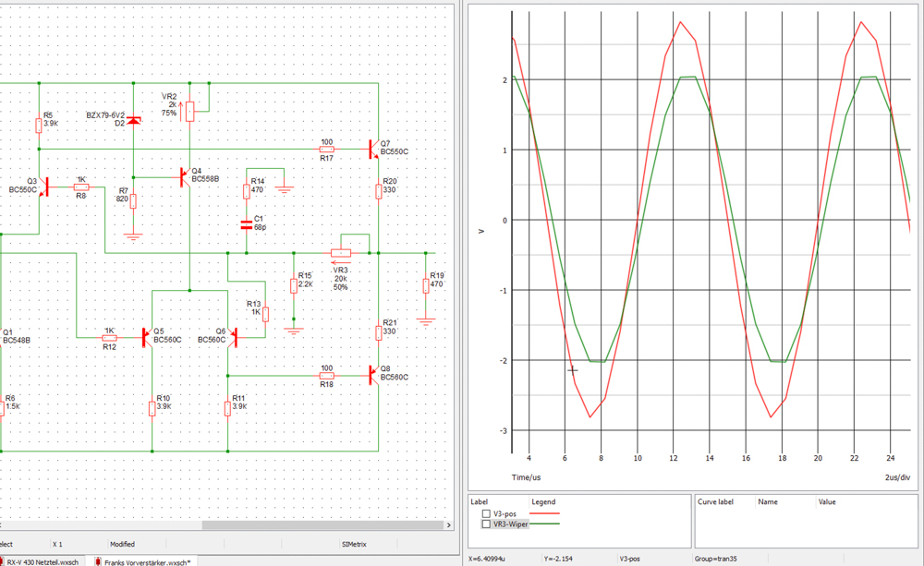The height and width of the screenshot is (566, 924).
Task: Select potentiometer VR3 20k symbol
Action: tap(341, 253)
